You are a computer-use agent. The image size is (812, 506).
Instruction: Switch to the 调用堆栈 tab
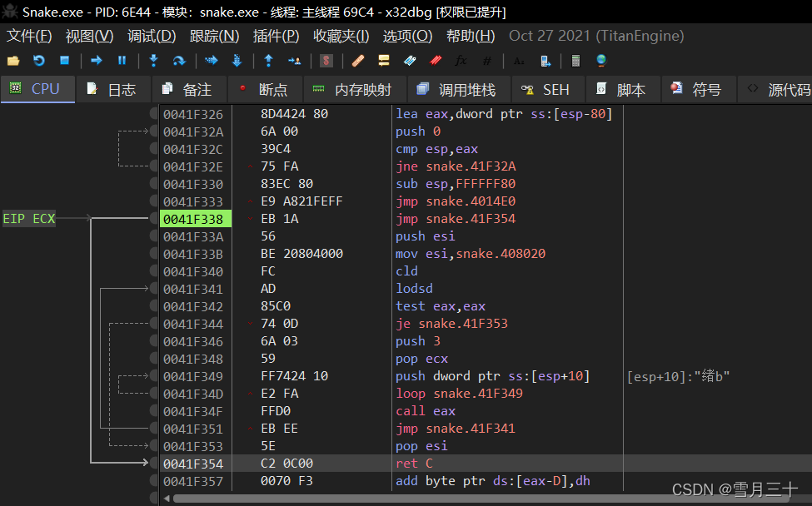pos(458,90)
